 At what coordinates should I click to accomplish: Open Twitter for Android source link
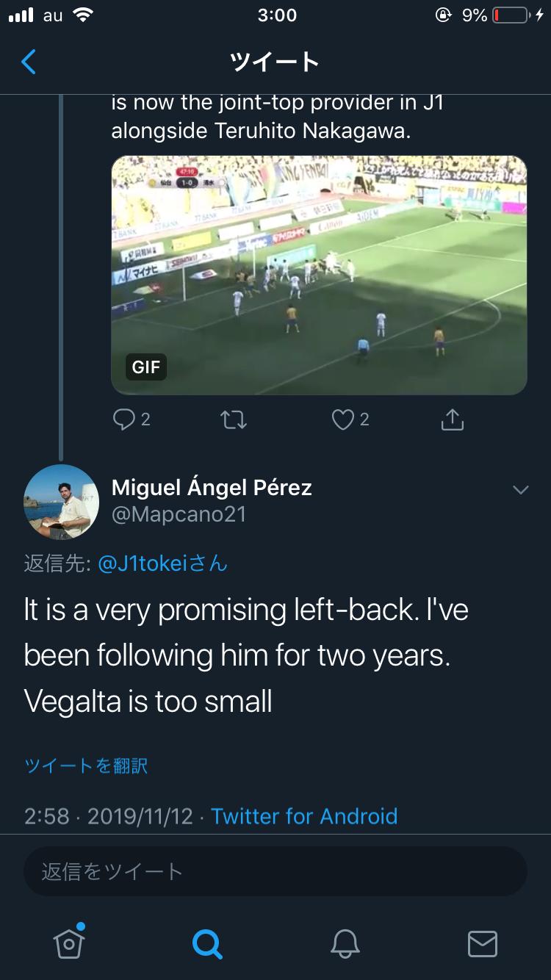coord(304,816)
